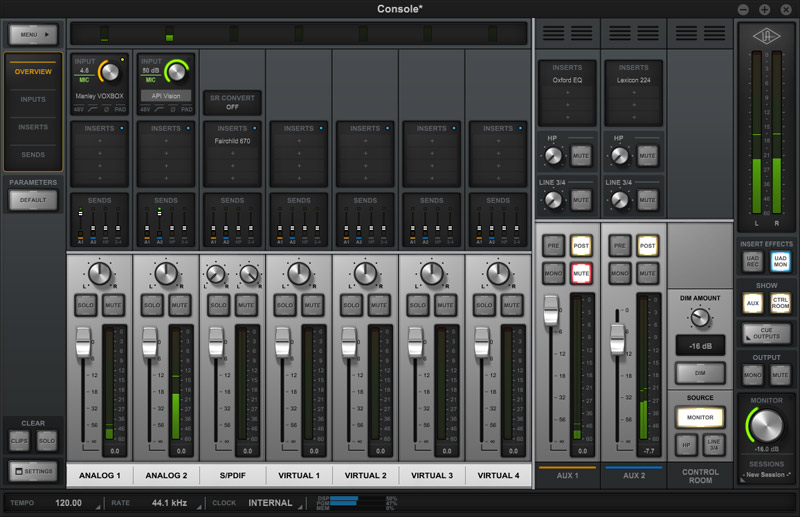Open the TEMPO value menu
Viewport: 800px width, 517px height.
68,503
